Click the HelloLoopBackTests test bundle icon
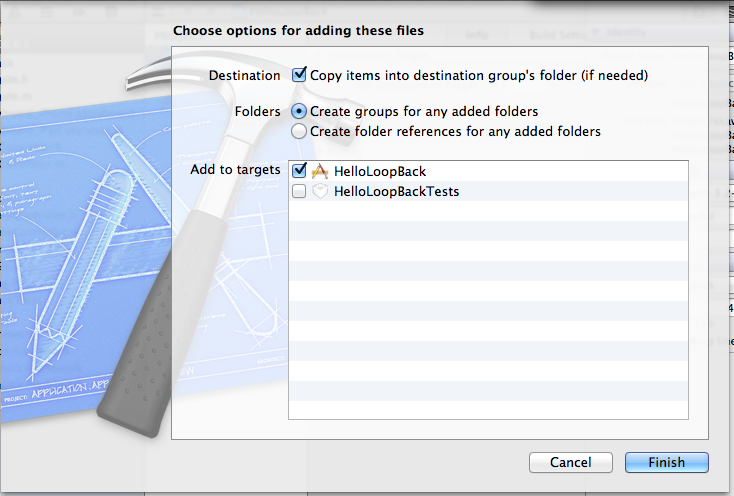The height and width of the screenshot is (496, 734). coord(320,191)
